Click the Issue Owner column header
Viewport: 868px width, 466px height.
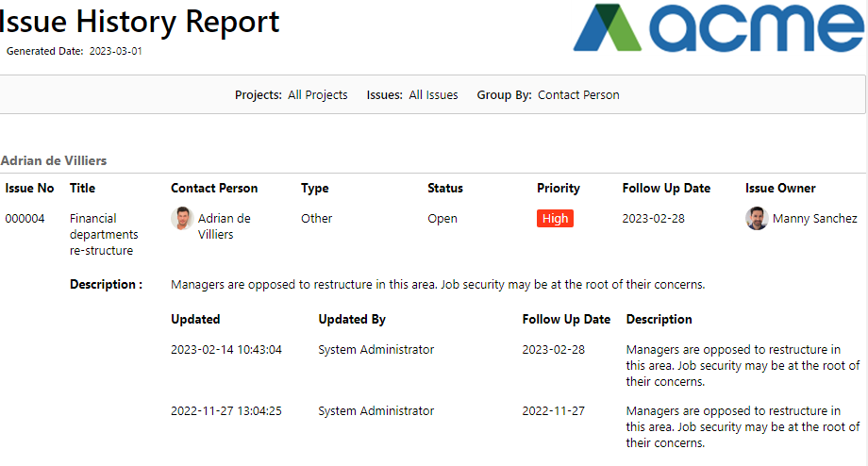point(780,188)
